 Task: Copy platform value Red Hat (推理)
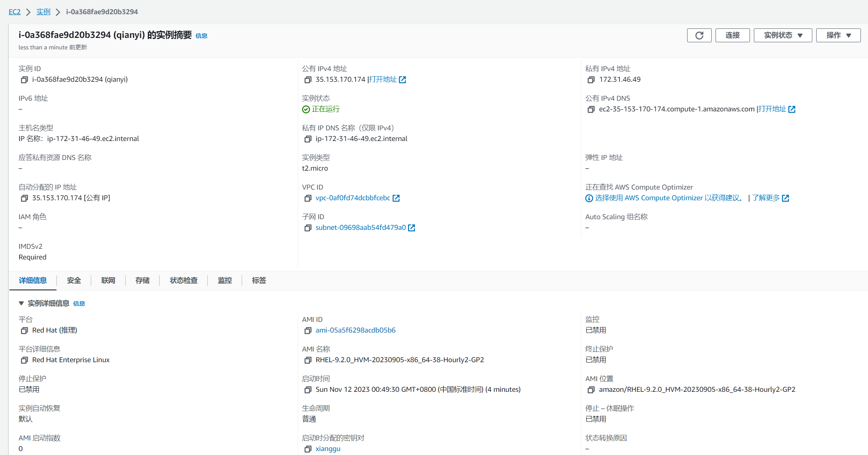(24, 331)
